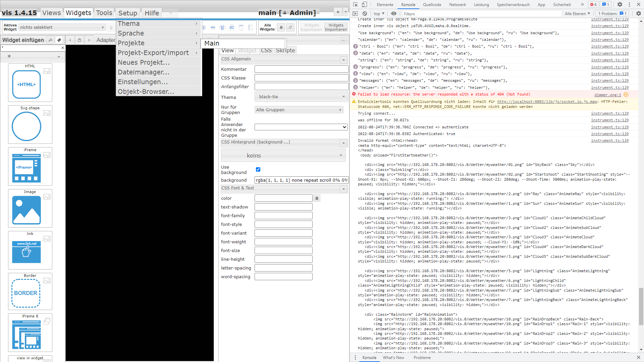Open the color picker next to color field
This screenshot has width=644, height=362.
point(317,198)
